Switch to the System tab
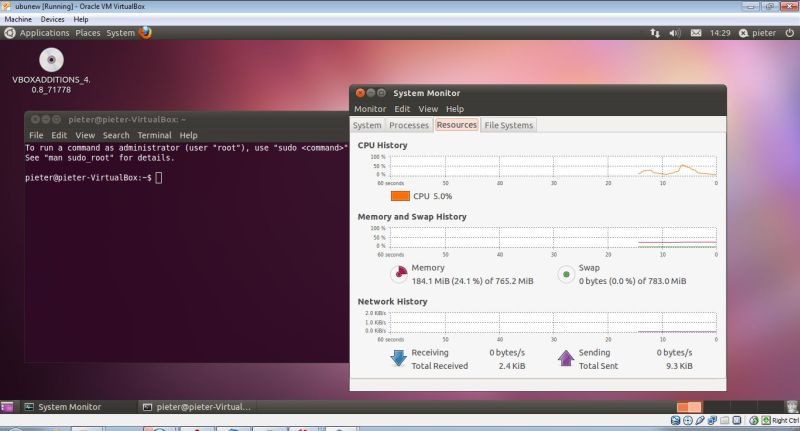Screen dimensions: 800x431 click(x=367, y=125)
